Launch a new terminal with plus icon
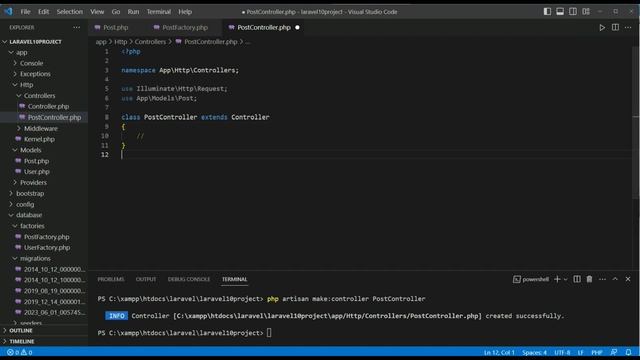 [557, 279]
